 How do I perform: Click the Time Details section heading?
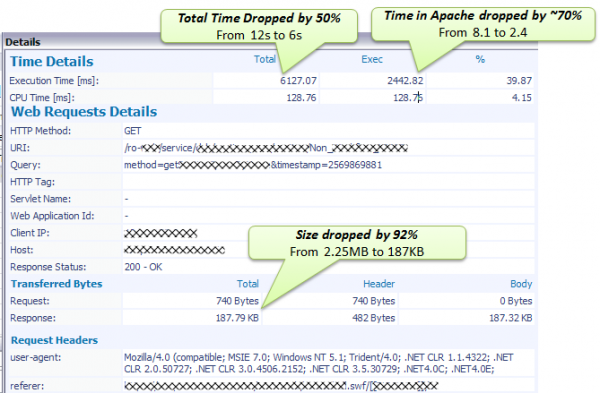pos(52,62)
